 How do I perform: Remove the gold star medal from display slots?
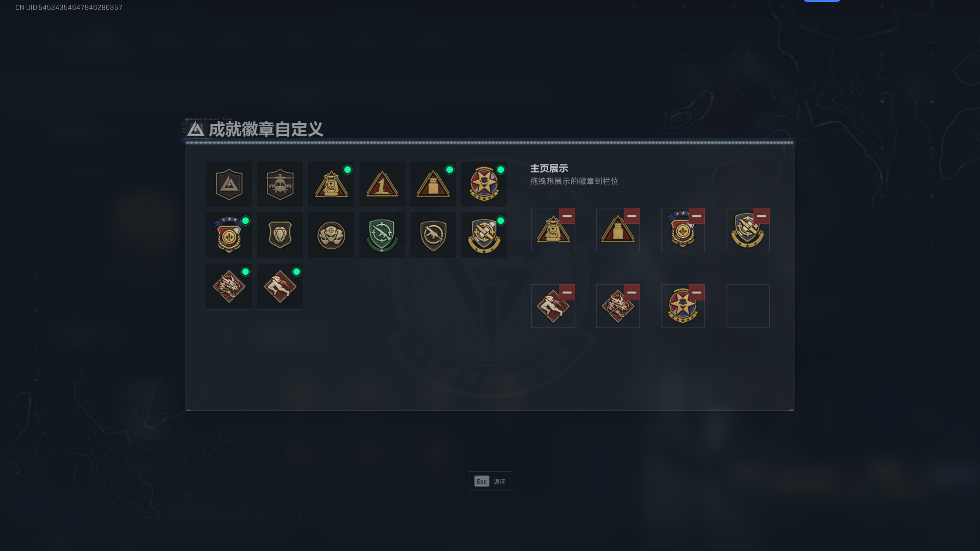tap(697, 292)
